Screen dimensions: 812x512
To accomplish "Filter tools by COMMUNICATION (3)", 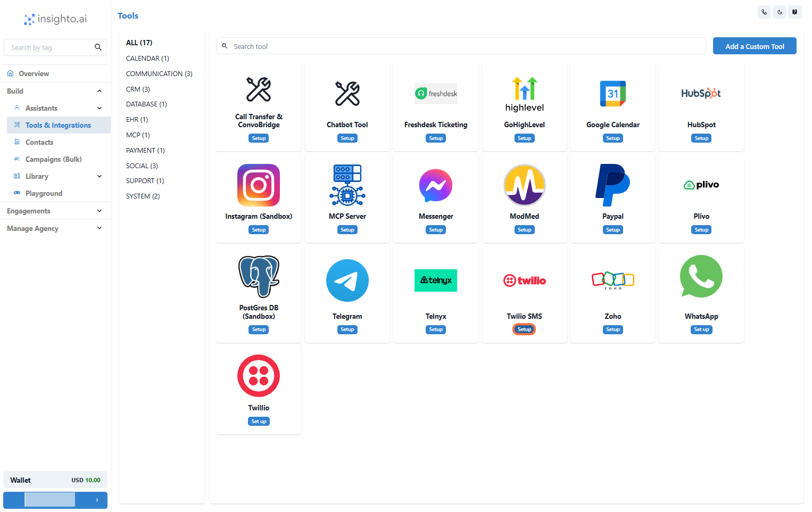I will (159, 73).
